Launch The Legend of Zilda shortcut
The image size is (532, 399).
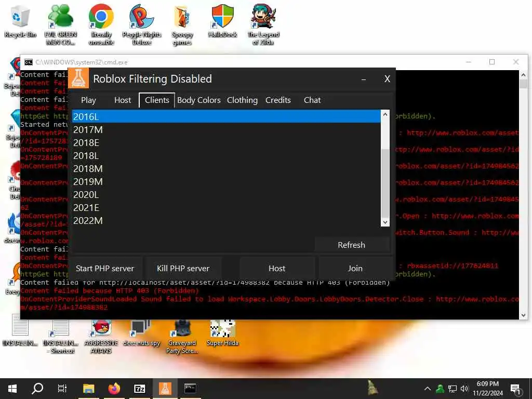coord(263,24)
